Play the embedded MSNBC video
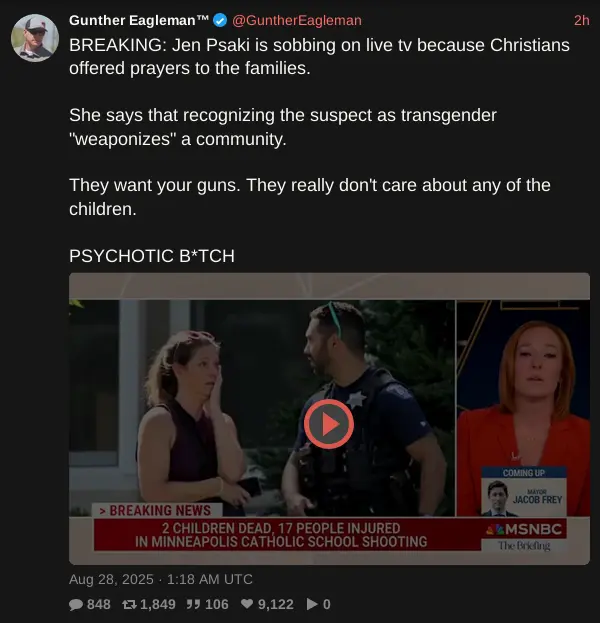 pos(329,424)
